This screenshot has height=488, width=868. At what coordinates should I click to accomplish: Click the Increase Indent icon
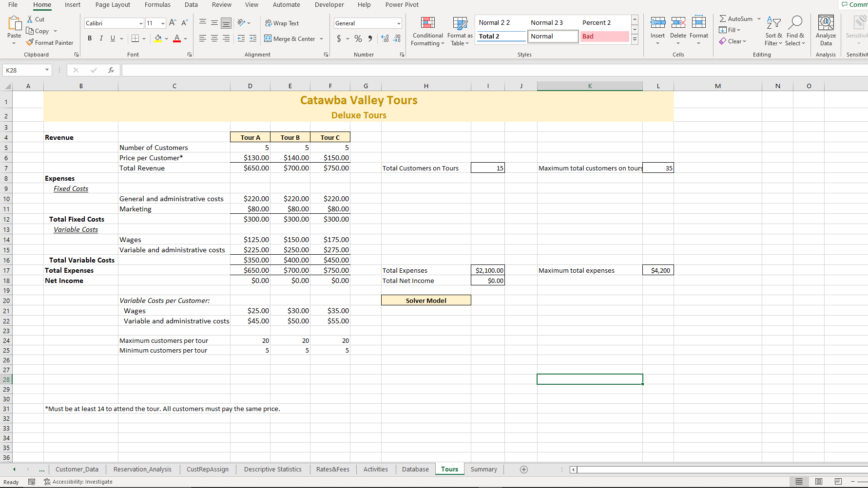[x=253, y=38]
